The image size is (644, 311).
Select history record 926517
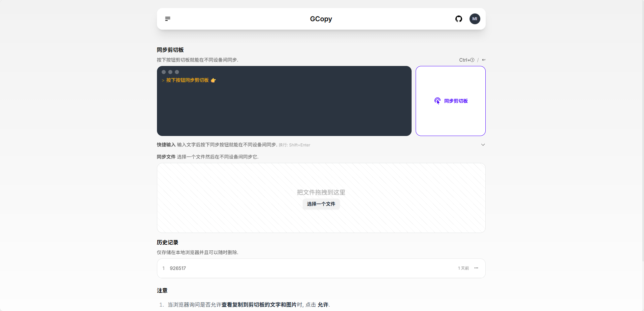tap(178, 268)
